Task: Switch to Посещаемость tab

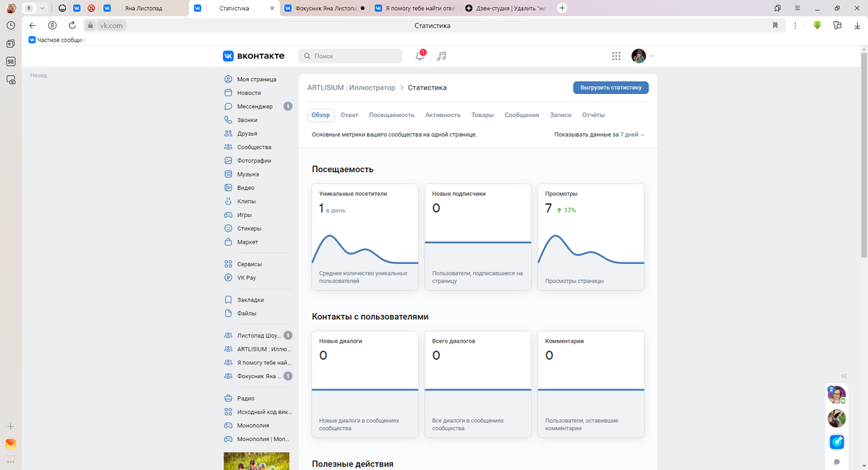Action: pos(391,115)
